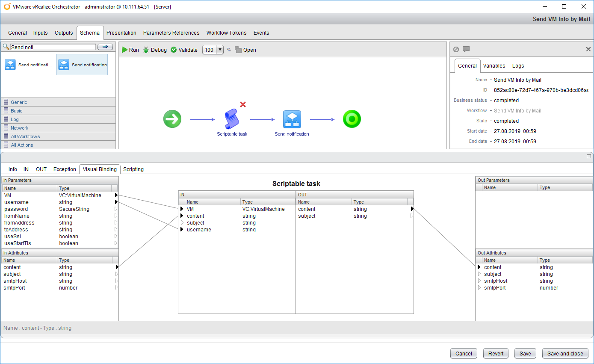Click the green start arrow workflow element
The image size is (594, 364).
[x=172, y=119]
